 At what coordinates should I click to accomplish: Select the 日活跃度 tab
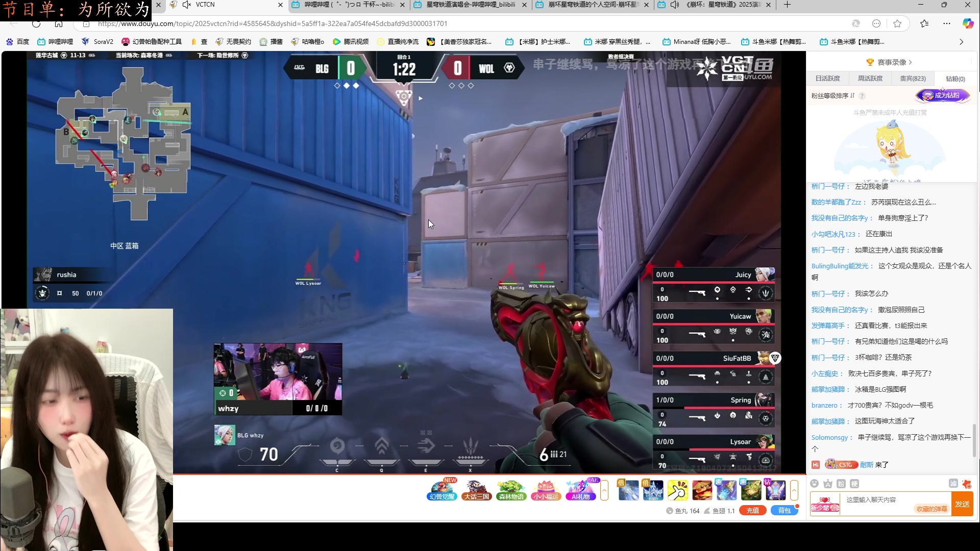tap(827, 79)
